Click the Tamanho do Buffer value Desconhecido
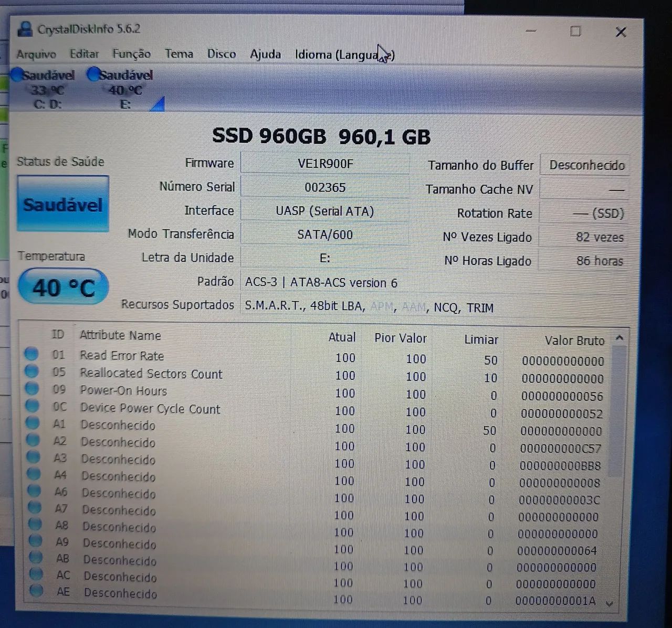Screen dimensions: 672x628 pyautogui.click(x=586, y=165)
